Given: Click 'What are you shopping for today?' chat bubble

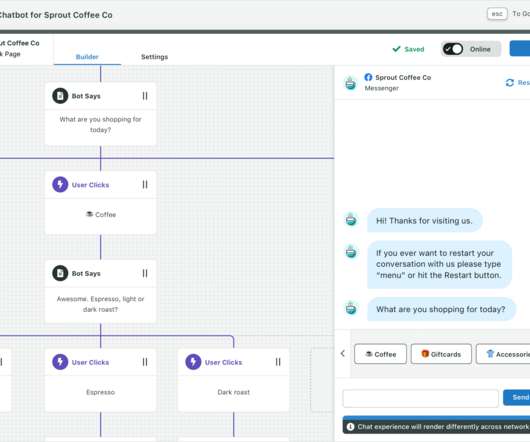Looking at the screenshot, I should 441,309.
